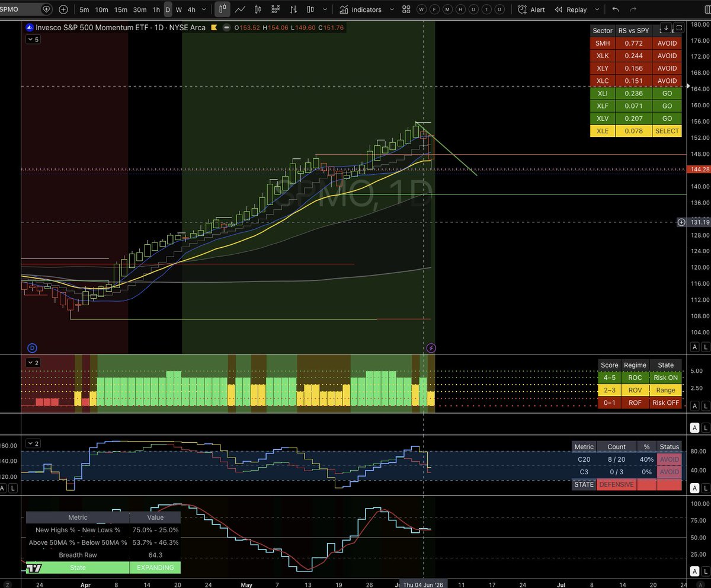711x588 pixels.
Task: Click the Breadth Raw 64.3 value
Action: coord(155,555)
